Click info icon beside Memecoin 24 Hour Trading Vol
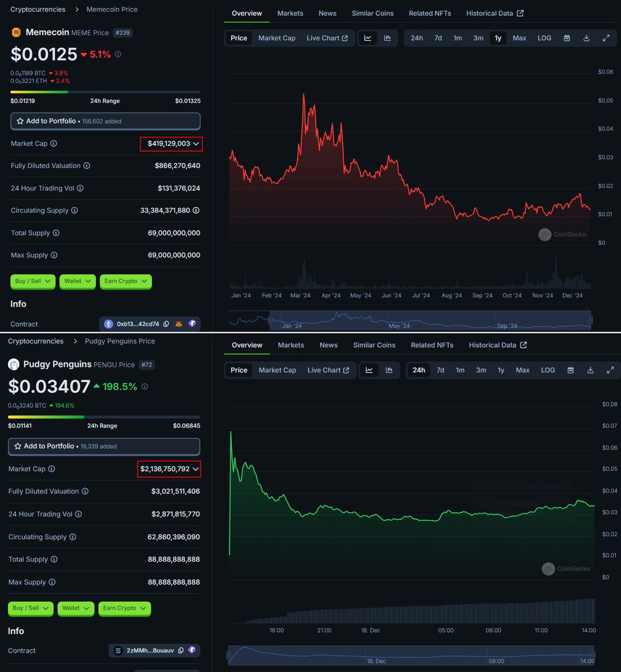Viewport: 621px width, 672px height. (x=80, y=188)
